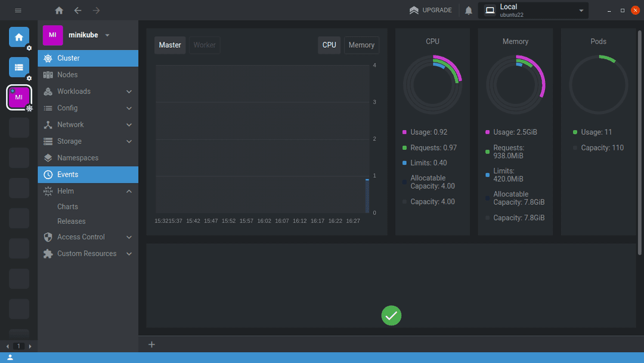This screenshot has width=644, height=363.
Task: Open Namespaces in the sidebar
Action: click(x=78, y=158)
